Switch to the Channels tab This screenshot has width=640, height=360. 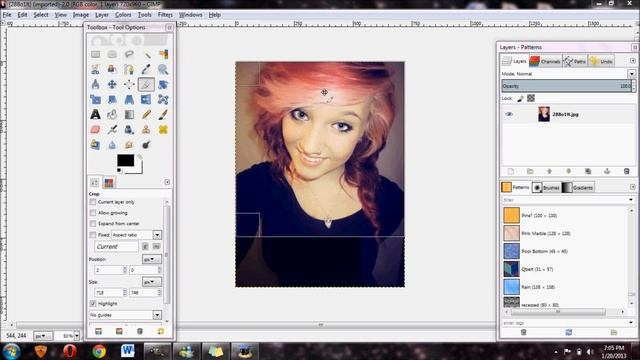545,61
